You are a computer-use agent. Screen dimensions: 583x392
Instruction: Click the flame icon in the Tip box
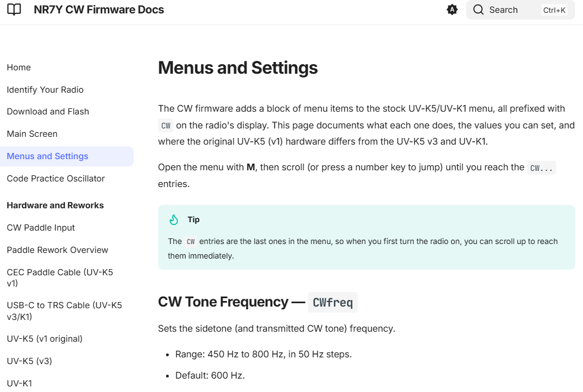[x=174, y=220]
